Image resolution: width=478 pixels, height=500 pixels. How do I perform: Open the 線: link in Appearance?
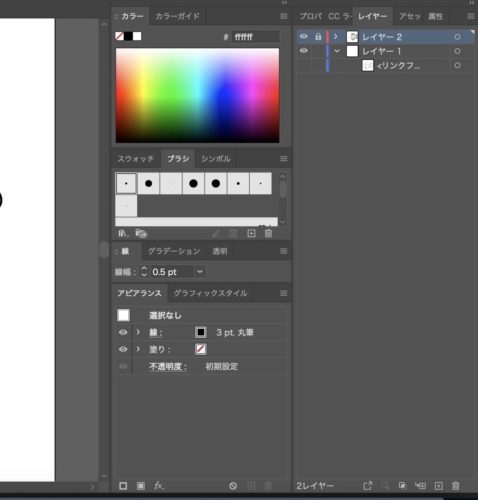155,332
